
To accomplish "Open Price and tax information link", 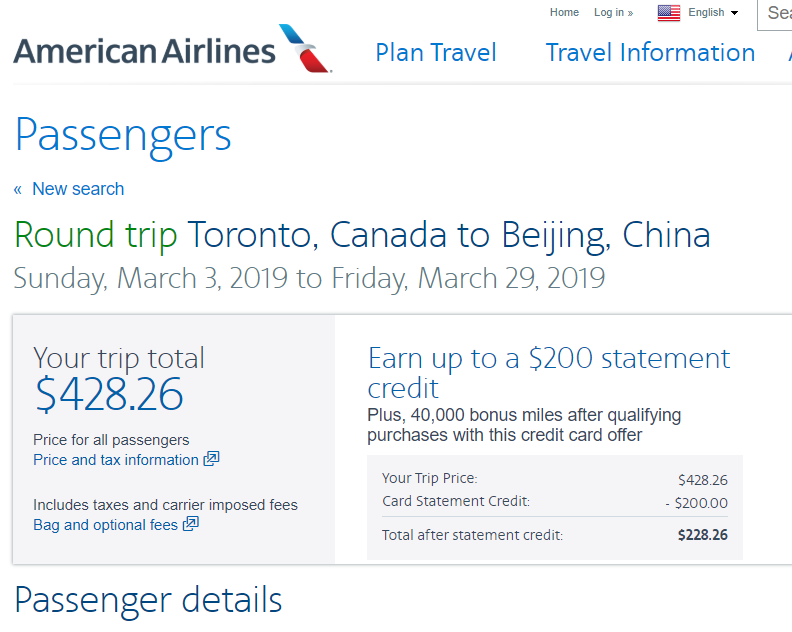I will pos(116,460).
